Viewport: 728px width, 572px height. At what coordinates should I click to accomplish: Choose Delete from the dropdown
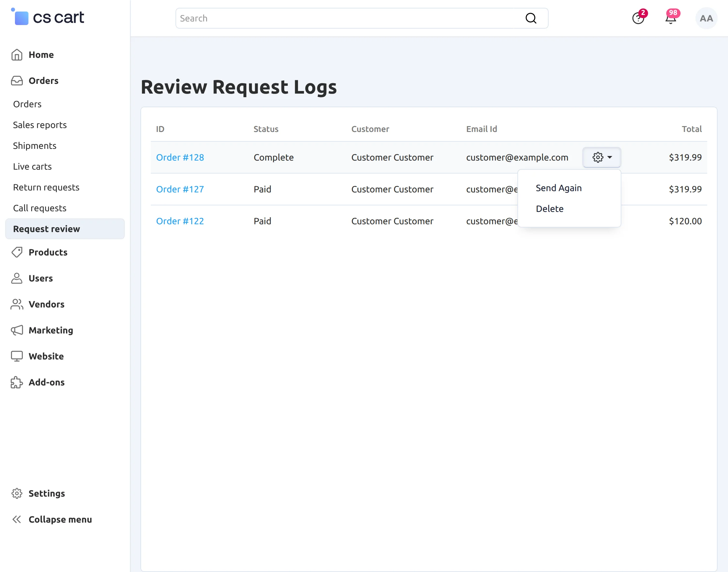(x=550, y=209)
